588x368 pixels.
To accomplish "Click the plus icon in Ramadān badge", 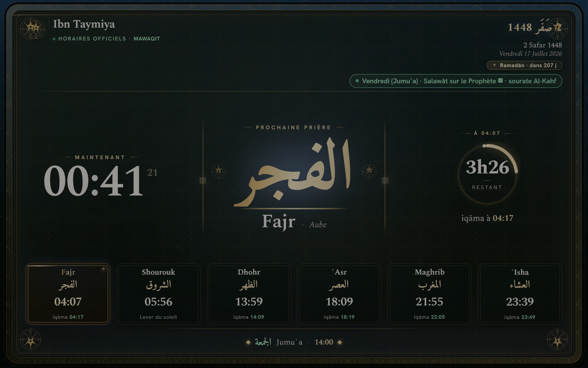I will point(494,65).
